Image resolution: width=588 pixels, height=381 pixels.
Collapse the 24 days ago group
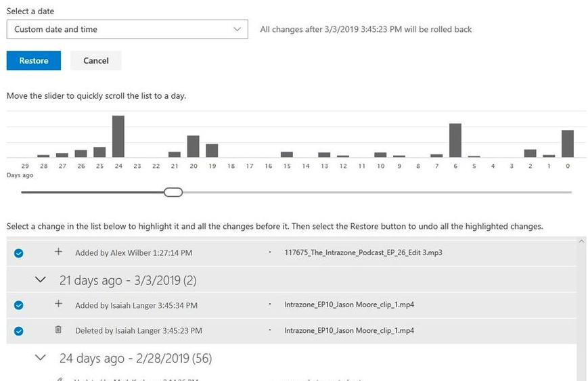tap(40, 357)
